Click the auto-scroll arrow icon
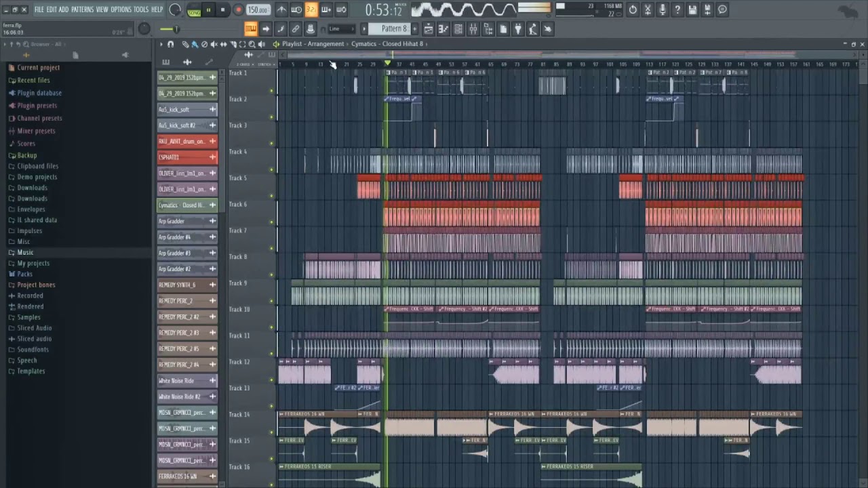Image resolution: width=868 pixels, height=488 pixels. tap(265, 28)
